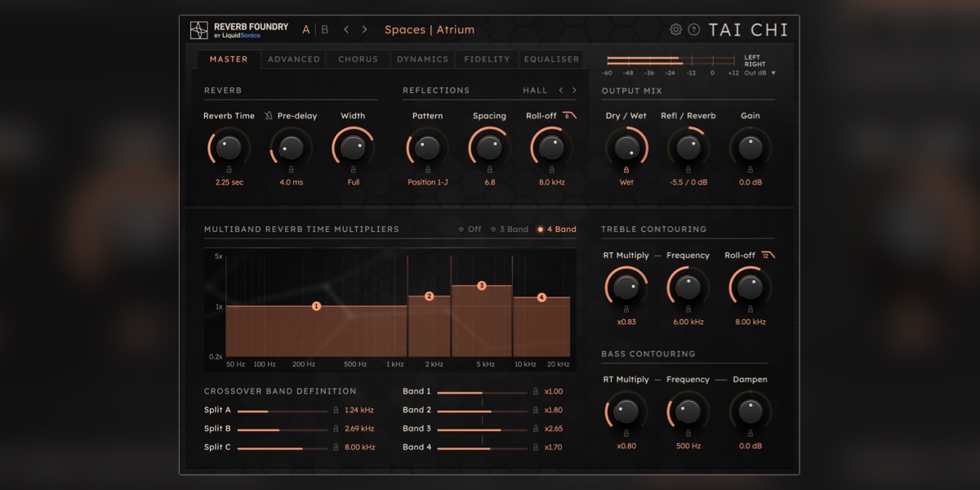The image size is (980, 490).
Task: Click the Treble Frequency knob
Action: coord(688,287)
